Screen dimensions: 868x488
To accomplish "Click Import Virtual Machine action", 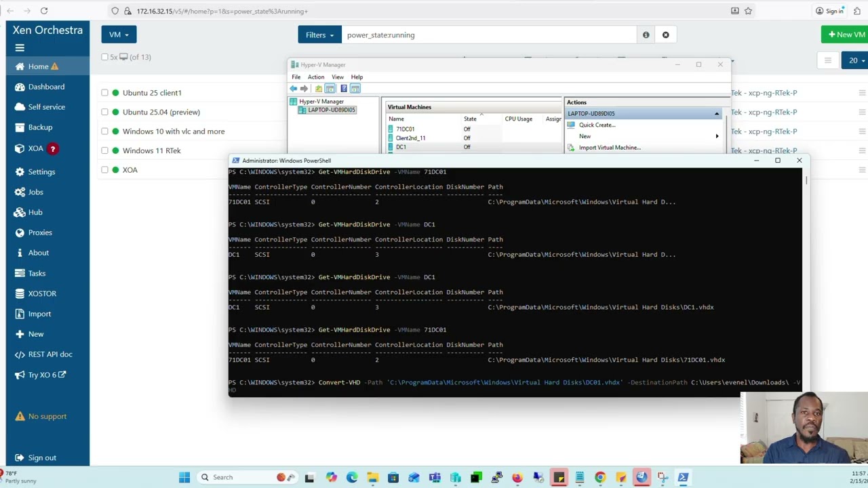I will pyautogui.click(x=610, y=148).
